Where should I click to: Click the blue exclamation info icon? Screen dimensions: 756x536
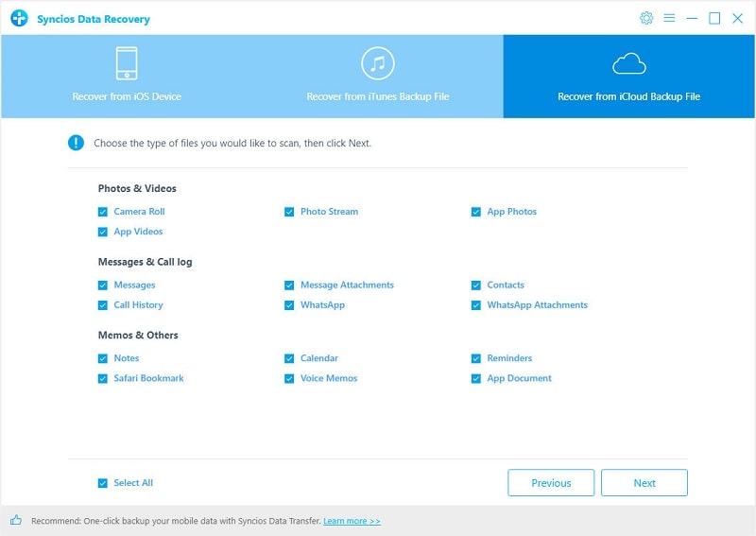click(77, 143)
